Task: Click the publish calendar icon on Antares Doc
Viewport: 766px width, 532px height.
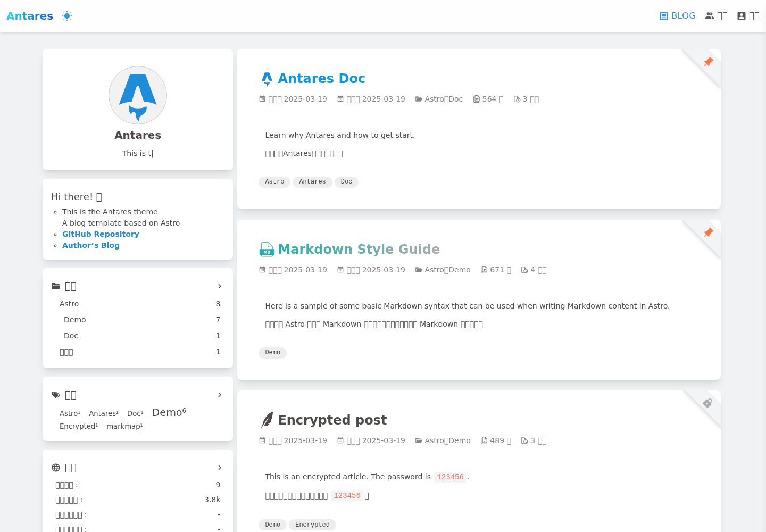Action: pos(262,99)
